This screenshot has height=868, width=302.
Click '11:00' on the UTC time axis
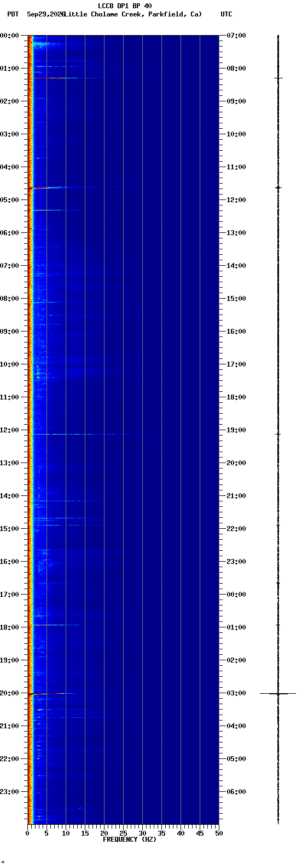pyautogui.click(x=236, y=167)
